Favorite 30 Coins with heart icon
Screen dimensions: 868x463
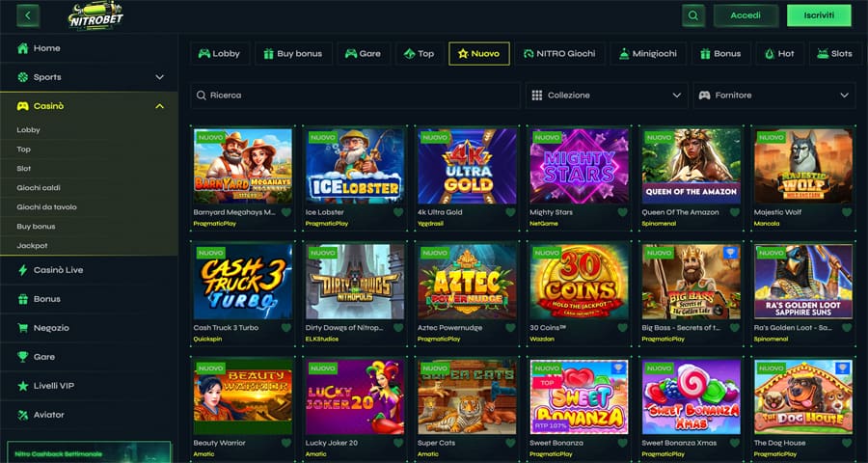pos(622,328)
